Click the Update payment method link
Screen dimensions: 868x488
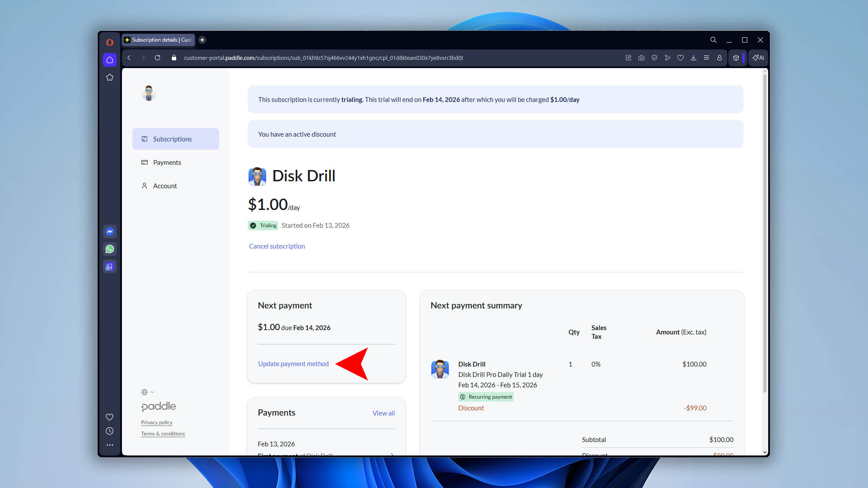(293, 364)
